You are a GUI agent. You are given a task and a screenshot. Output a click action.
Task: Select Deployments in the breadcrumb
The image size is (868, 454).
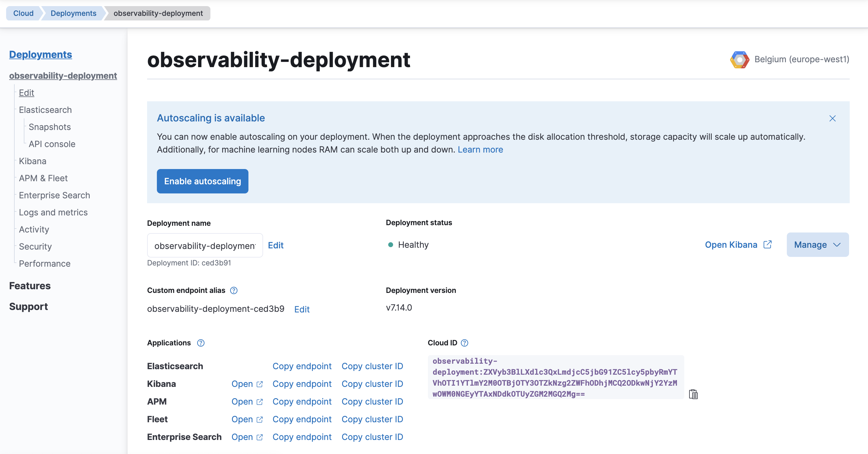pos(74,13)
